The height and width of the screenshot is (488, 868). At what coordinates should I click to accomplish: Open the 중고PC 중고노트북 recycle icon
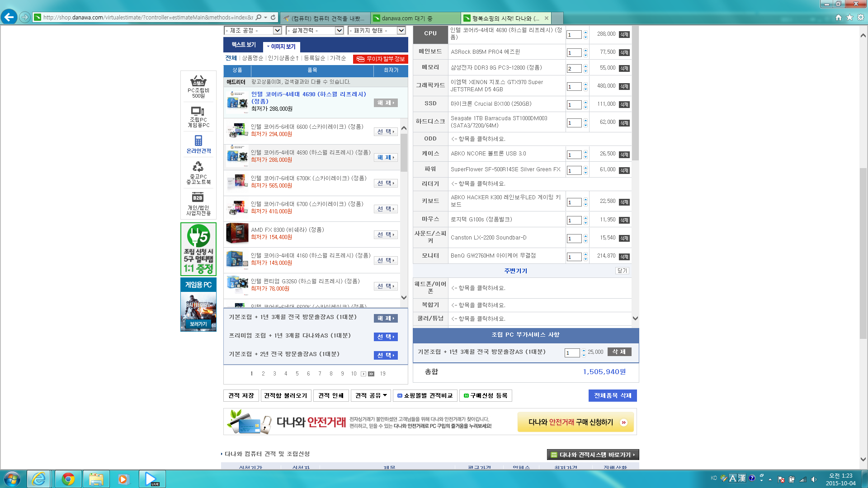coord(198,167)
